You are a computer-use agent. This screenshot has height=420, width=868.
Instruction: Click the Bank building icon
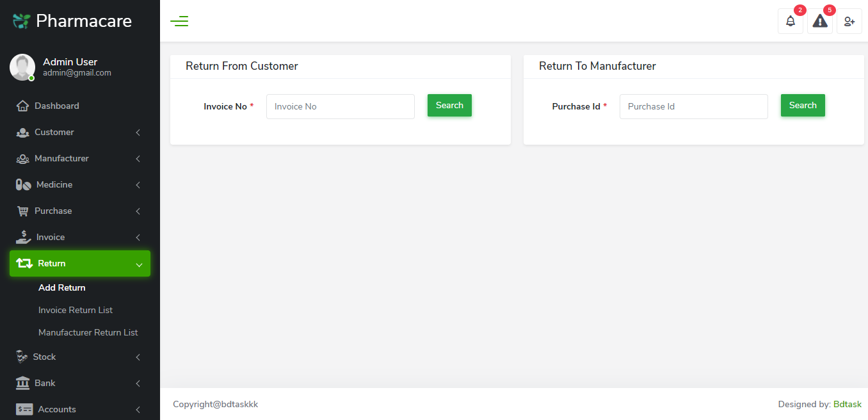click(22, 383)
